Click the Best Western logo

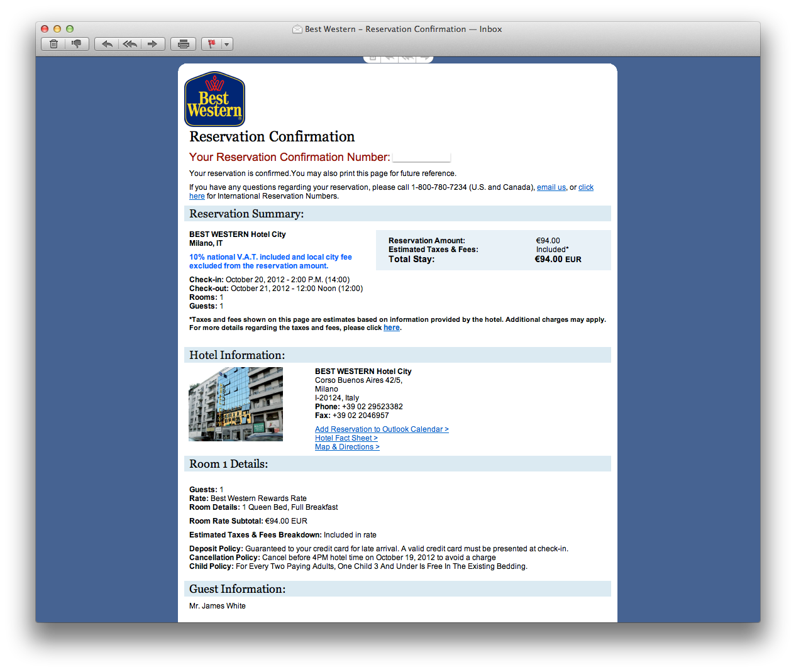(x=214, y=99)
